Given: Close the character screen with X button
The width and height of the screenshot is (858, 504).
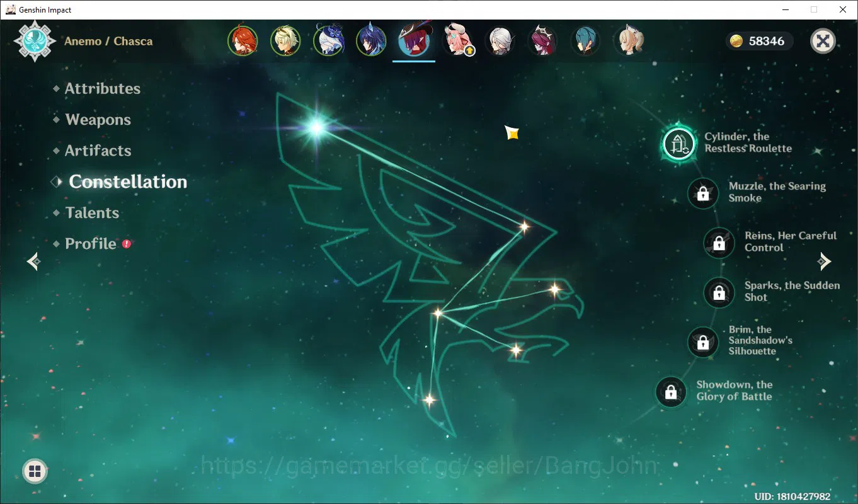Looking at the screenshot, I should point(823,41).
